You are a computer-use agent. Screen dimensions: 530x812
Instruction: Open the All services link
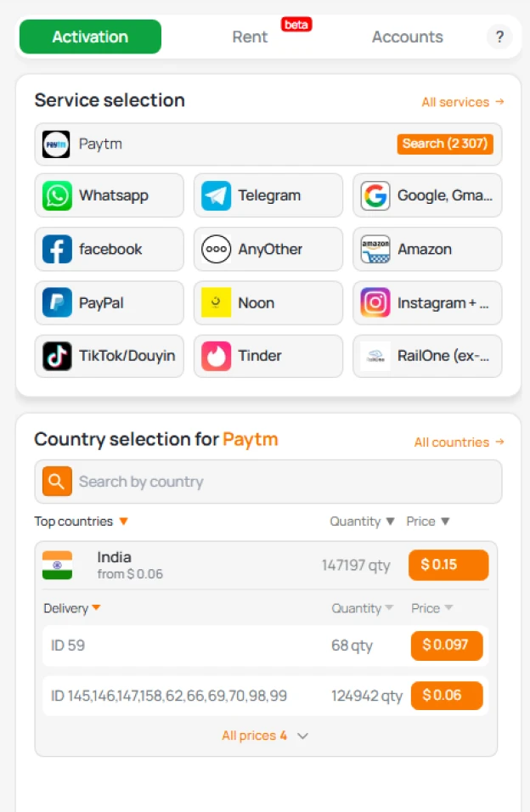462,101
